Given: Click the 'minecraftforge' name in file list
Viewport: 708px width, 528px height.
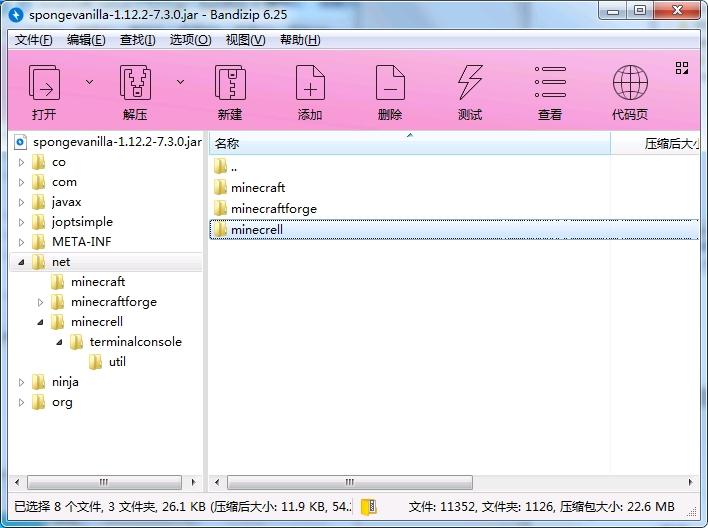Looking at the screenshot, I should (274, 209).
